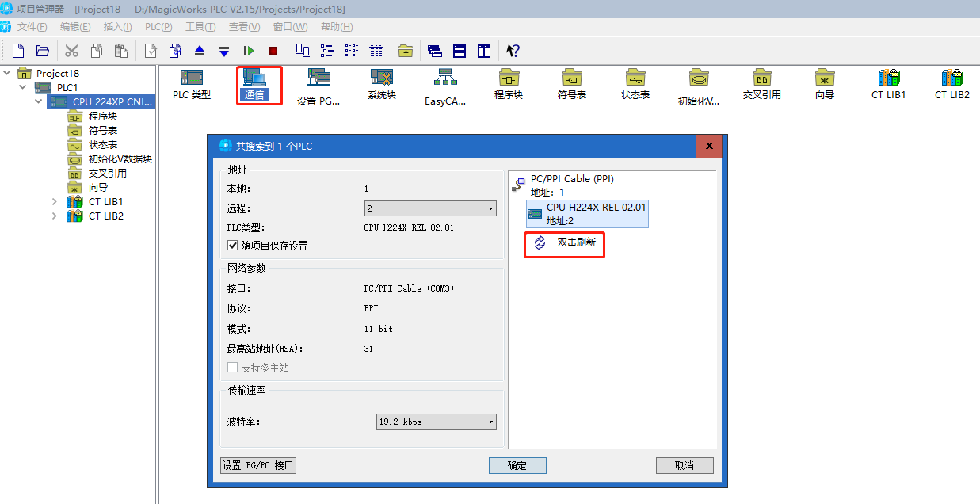Select CPU H224X REL 02.01 in the found-PLC list

tap(587, 214)
